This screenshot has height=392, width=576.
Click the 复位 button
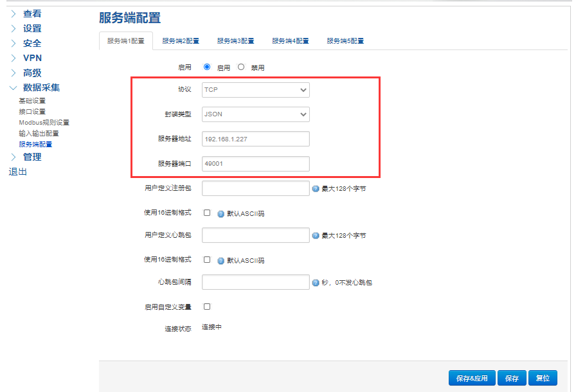click(543, 378)
